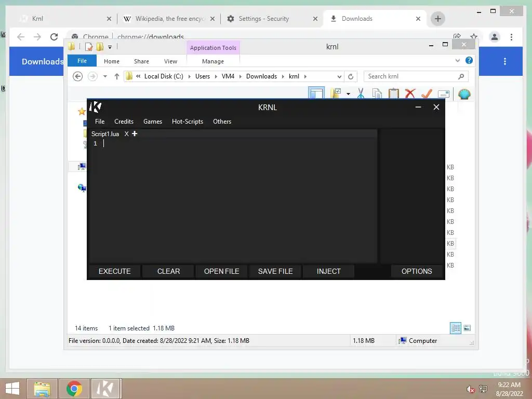
Task: Click the Users breadcrumb in the address bar
Action: click(x=203, y=76)
